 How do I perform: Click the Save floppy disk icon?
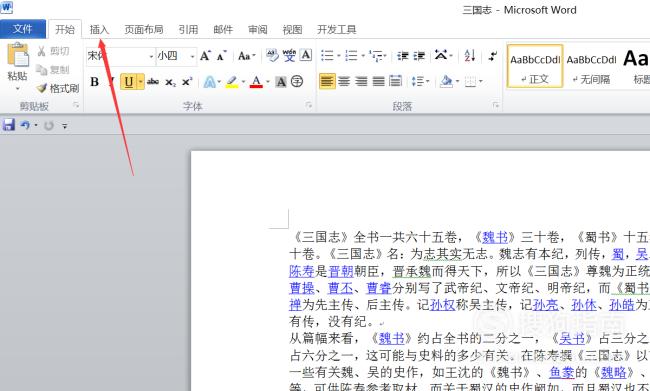pos(9,125)
